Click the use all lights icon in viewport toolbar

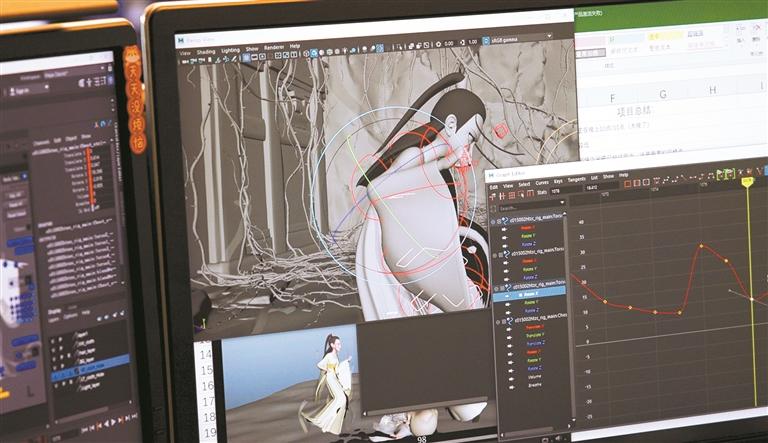click(x=345, y=50)
